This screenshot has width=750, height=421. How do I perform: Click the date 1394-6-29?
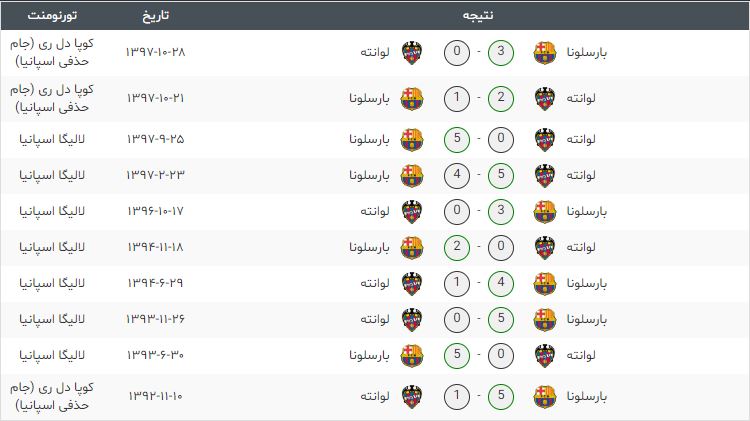pos(155,283)
